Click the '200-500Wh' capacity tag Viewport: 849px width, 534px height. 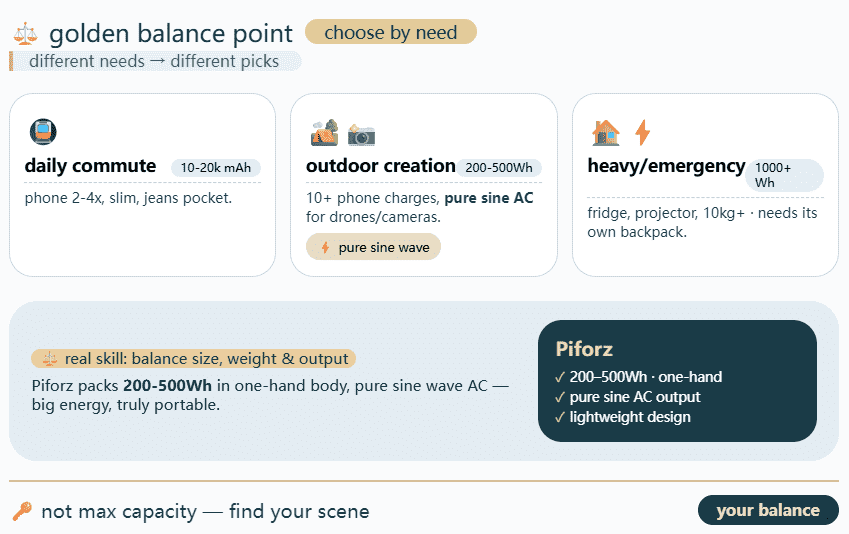coord(499,168)
